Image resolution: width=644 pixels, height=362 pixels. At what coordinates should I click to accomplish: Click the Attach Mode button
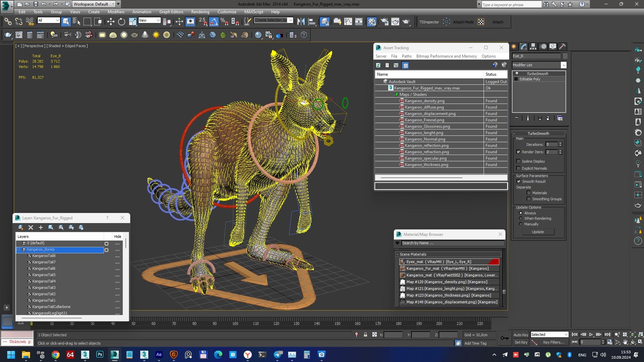pos(463,22)
